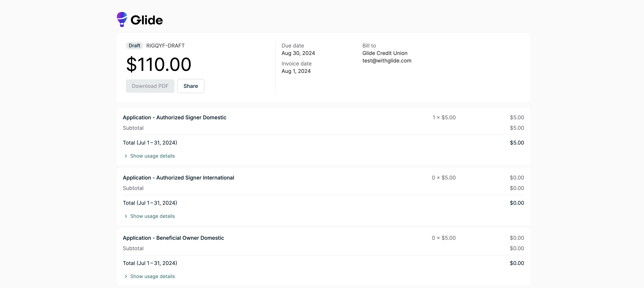This screenshot has width=644, height=288.
Task: Click the RIGQYF-DRAFT invoice number
Action: pos(165,46)
